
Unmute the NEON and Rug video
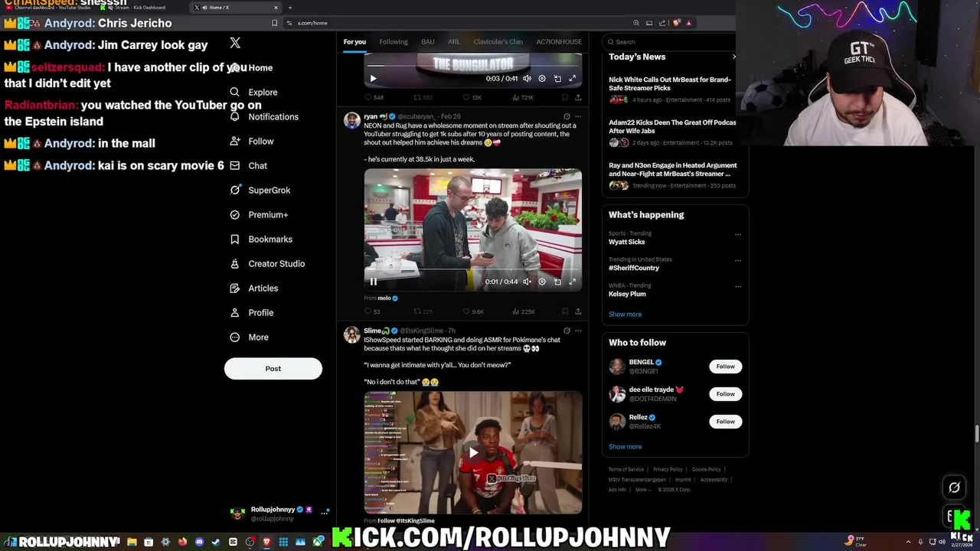coord(527,282)
